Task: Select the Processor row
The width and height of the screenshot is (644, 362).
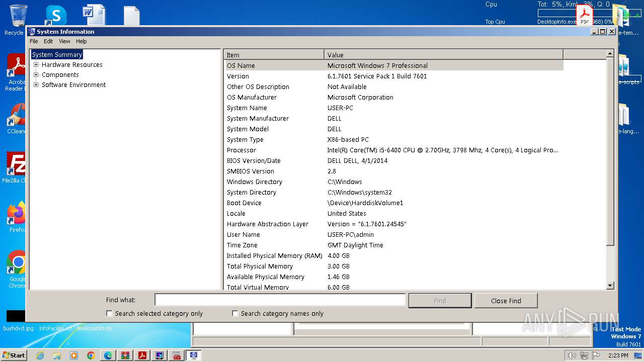Action: pos(394,150)
